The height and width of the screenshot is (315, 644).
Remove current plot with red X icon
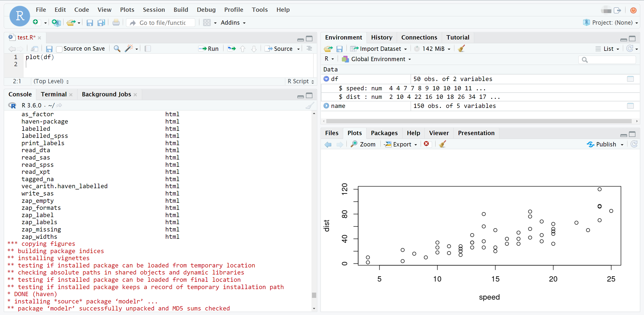point(426,144)
